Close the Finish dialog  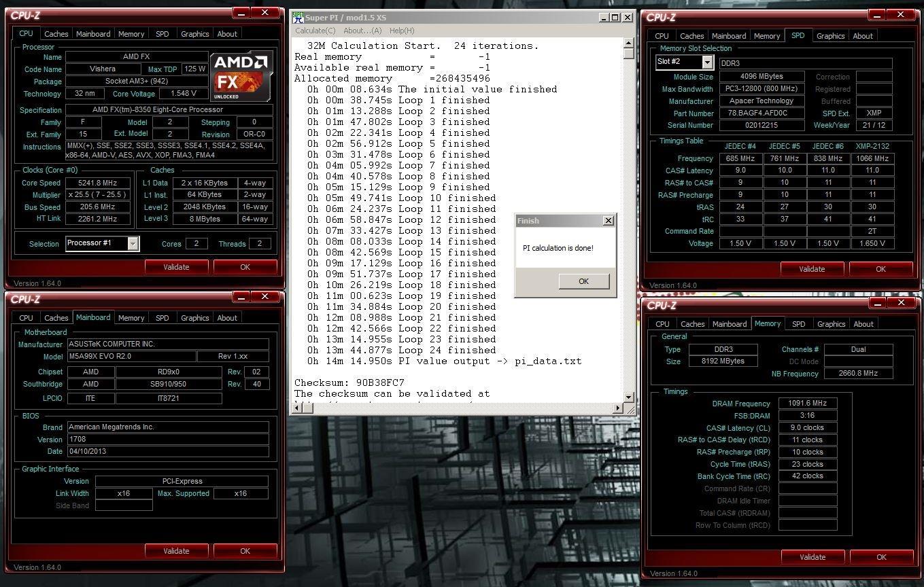608,221
